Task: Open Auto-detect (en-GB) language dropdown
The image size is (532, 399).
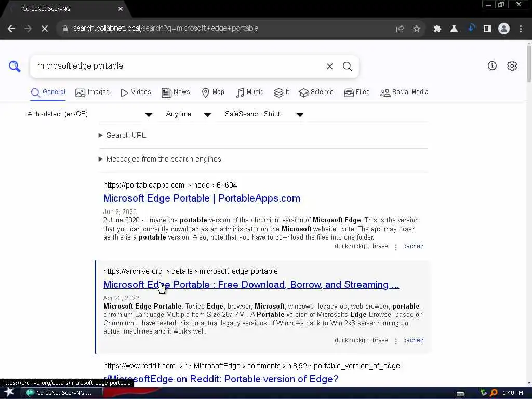Action: pyautogui.click(x=90, y=114)
